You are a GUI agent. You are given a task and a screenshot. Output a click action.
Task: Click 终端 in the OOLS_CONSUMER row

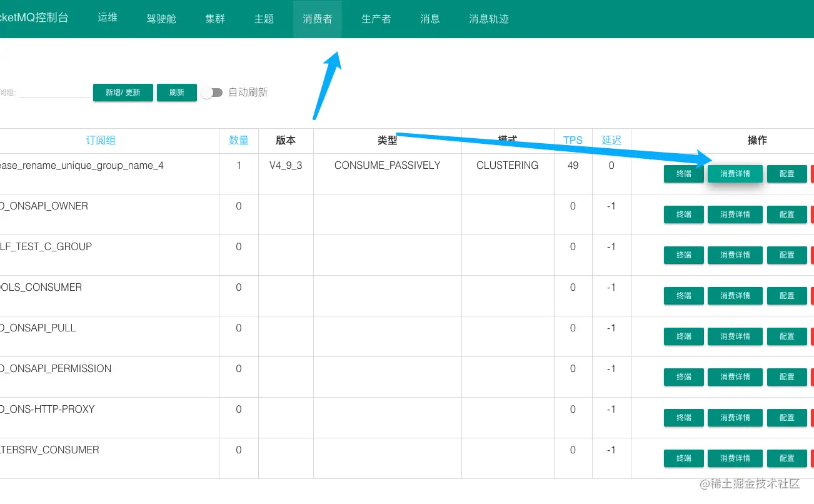[x=684, y=296]
